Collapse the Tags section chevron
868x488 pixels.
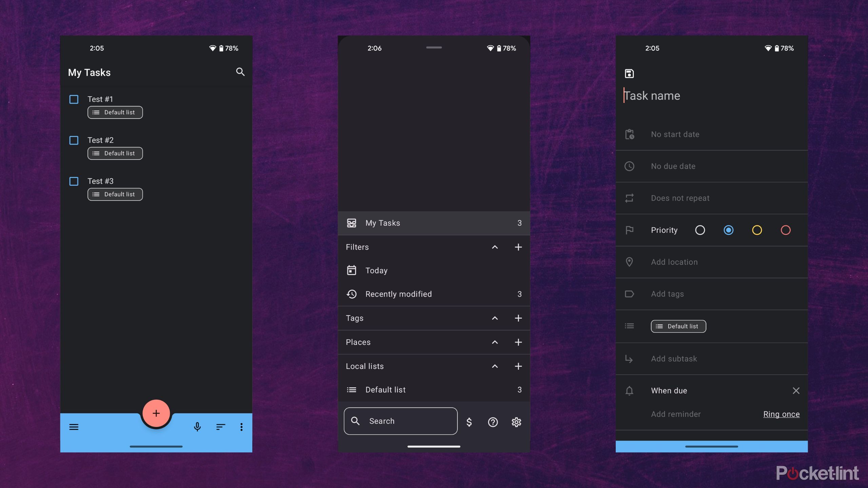click(x=495, y=318)
